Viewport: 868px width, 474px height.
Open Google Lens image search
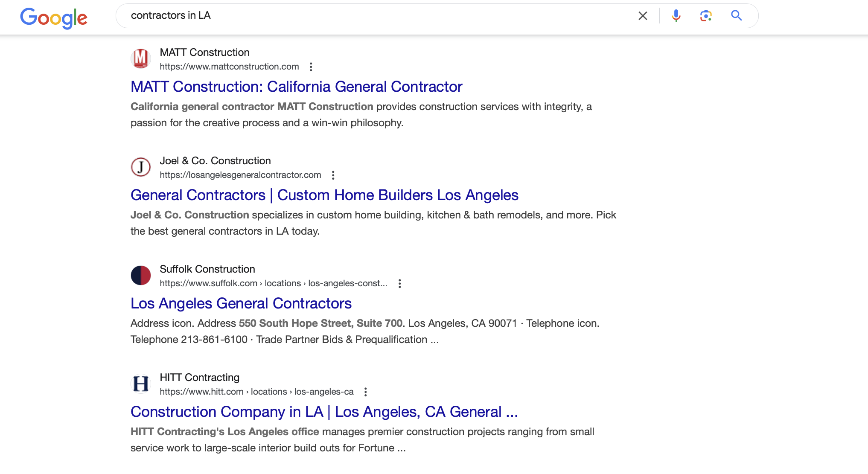pos(706,16)
